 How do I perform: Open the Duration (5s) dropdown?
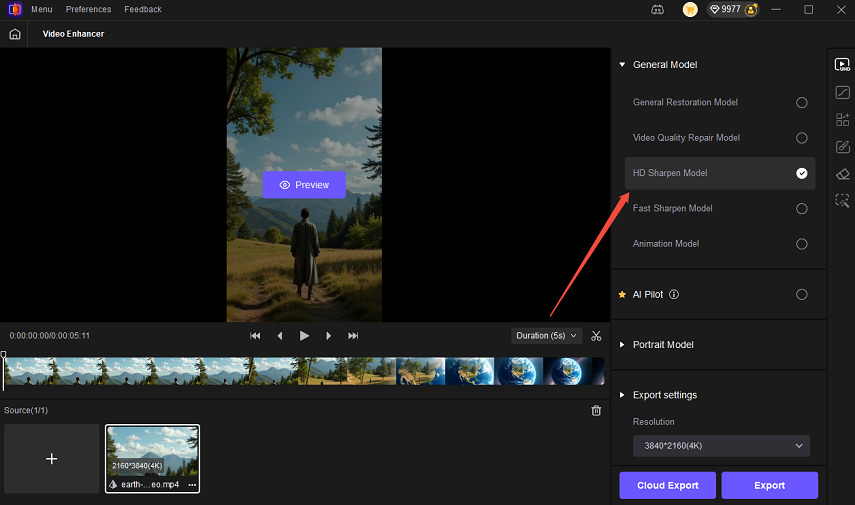(x=546, y=336)
